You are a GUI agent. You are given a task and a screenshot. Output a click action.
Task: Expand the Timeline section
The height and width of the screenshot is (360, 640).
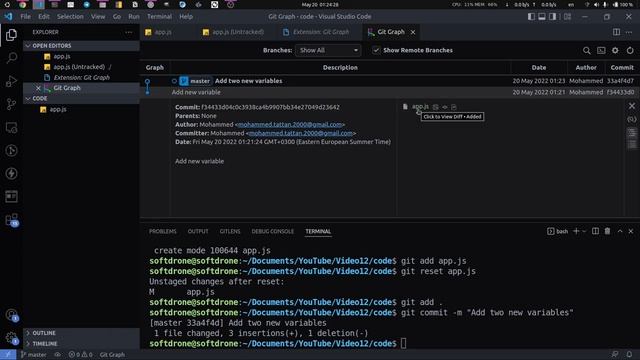(x=82, y=344)
